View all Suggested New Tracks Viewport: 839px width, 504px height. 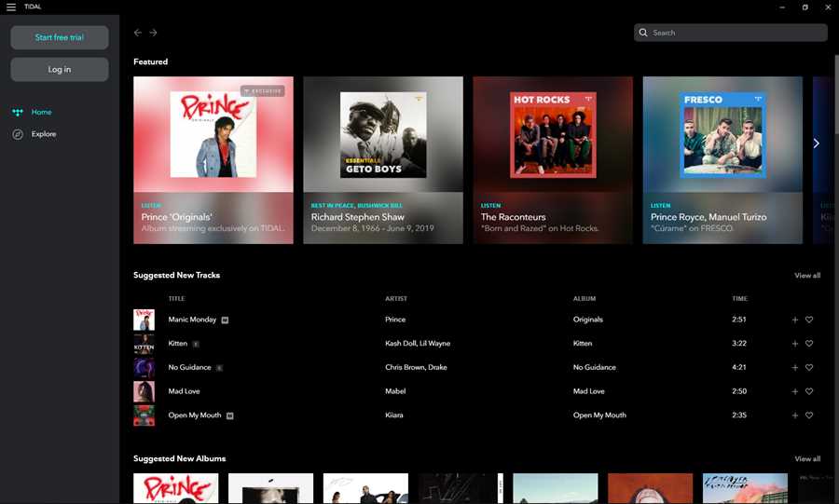(x=807, y=275)
